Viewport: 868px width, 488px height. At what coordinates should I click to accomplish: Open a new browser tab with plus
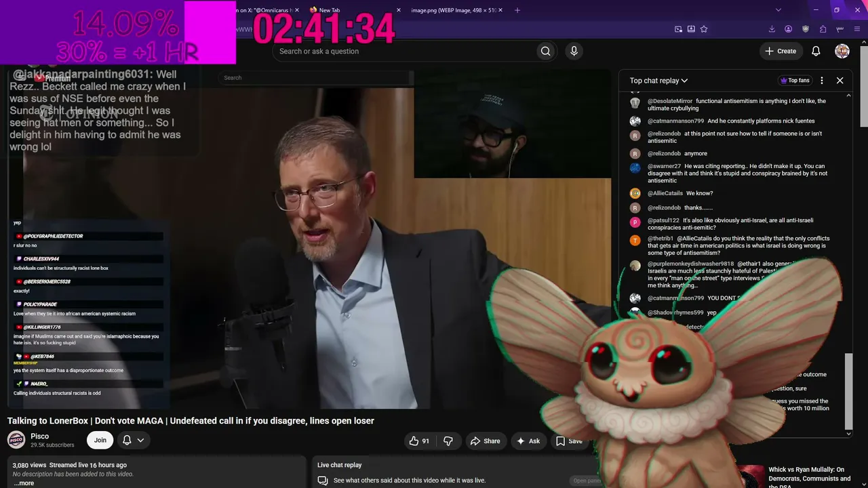pyautogui.click(x=517, y=10)
